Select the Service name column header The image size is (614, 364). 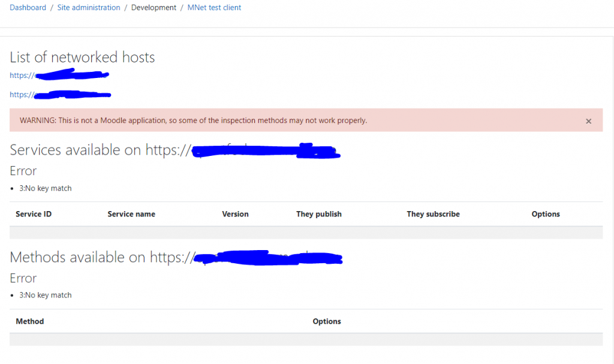point(131,214)
